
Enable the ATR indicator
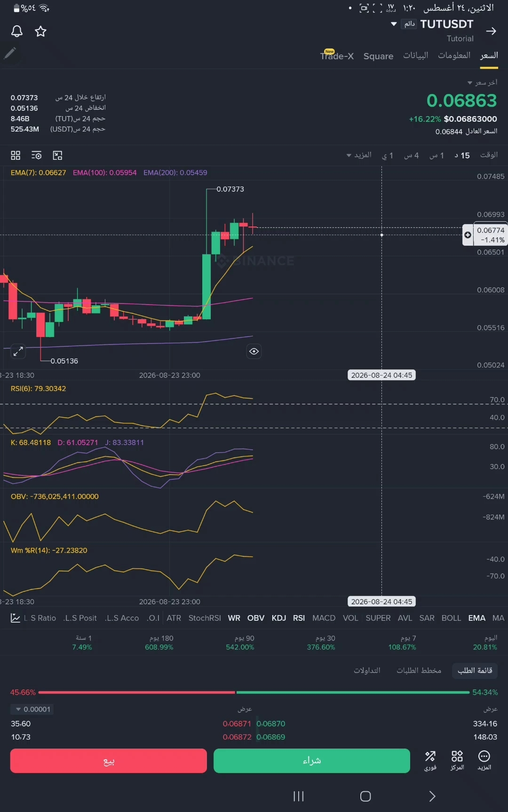(174, 618)
